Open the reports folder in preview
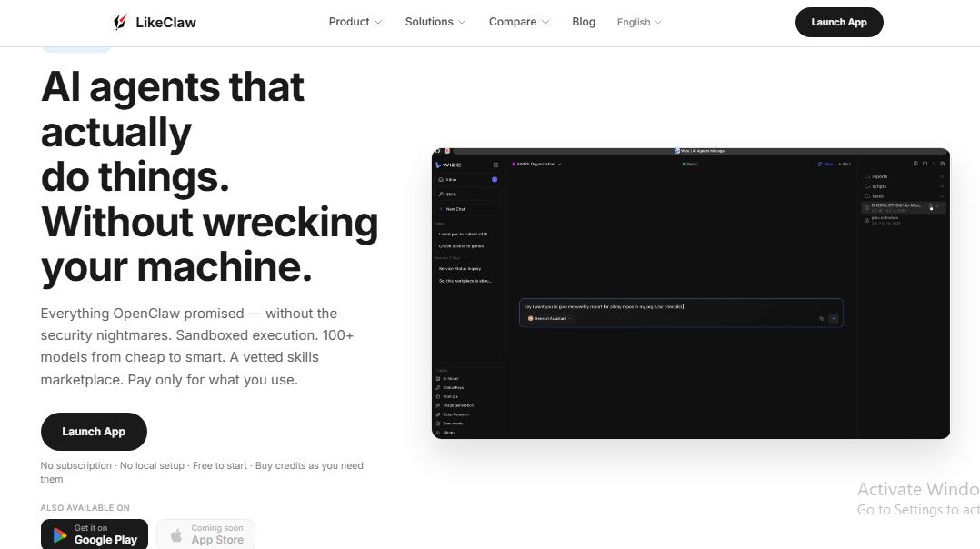This screenshot has height=549, width=980. (903, 176)
